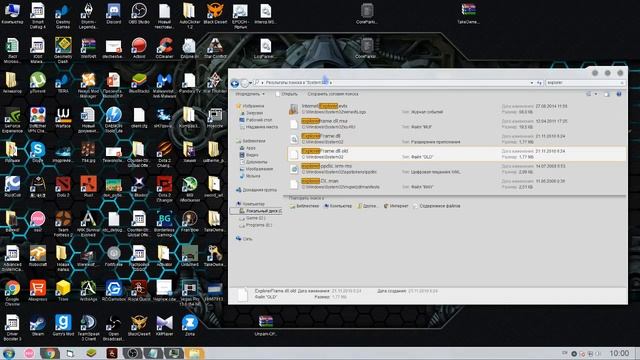This screenshot has height=360, width=640.
Task: Select Programs (E:) drive in the navigation pane
Action: pyautogui.click(x=255, y=225)
